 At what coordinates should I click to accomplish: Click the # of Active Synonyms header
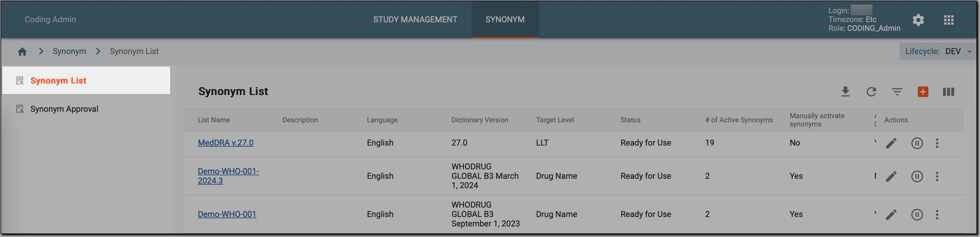click(x=739, y=120)
